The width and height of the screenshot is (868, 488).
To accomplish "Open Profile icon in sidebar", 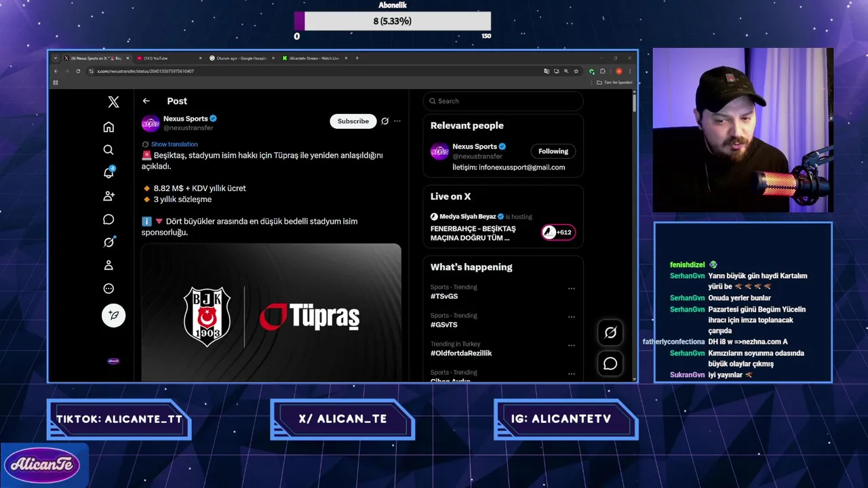I will (x=108, y=265).
